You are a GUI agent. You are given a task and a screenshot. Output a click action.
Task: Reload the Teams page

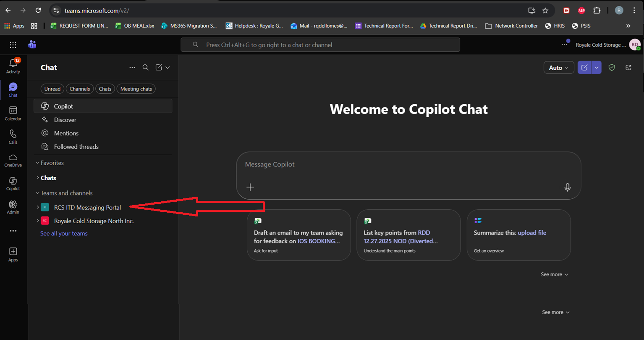point(38,11)
